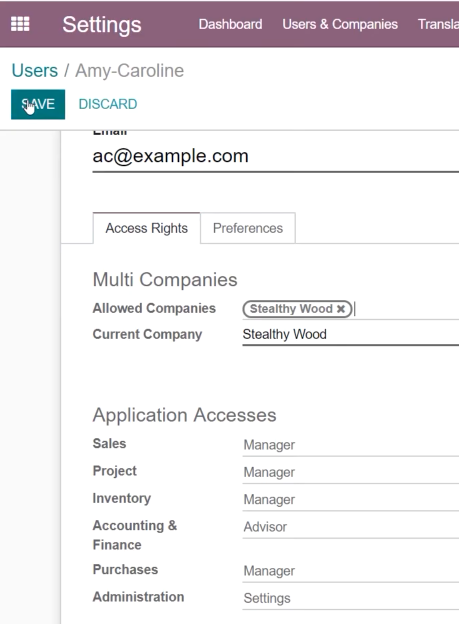Change the Administration Settings dropdown

[x=351, y=599]
